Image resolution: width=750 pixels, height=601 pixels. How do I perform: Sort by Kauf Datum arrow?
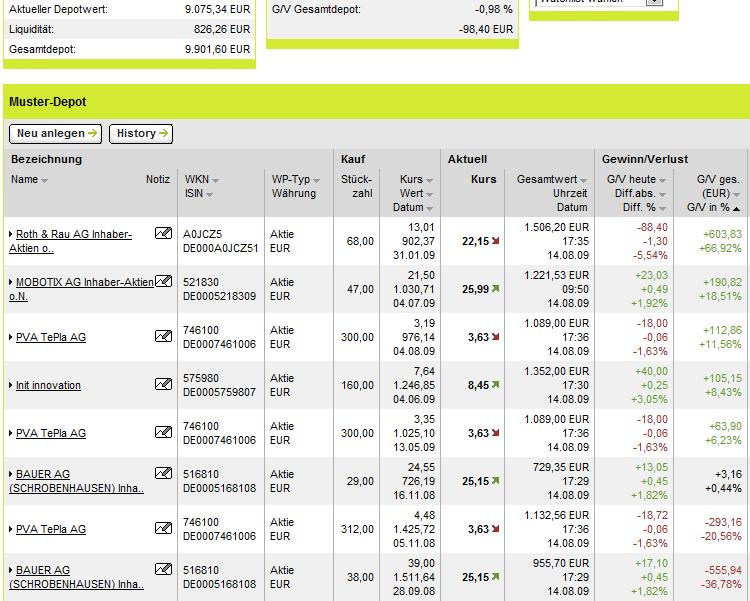pos(429,208)
